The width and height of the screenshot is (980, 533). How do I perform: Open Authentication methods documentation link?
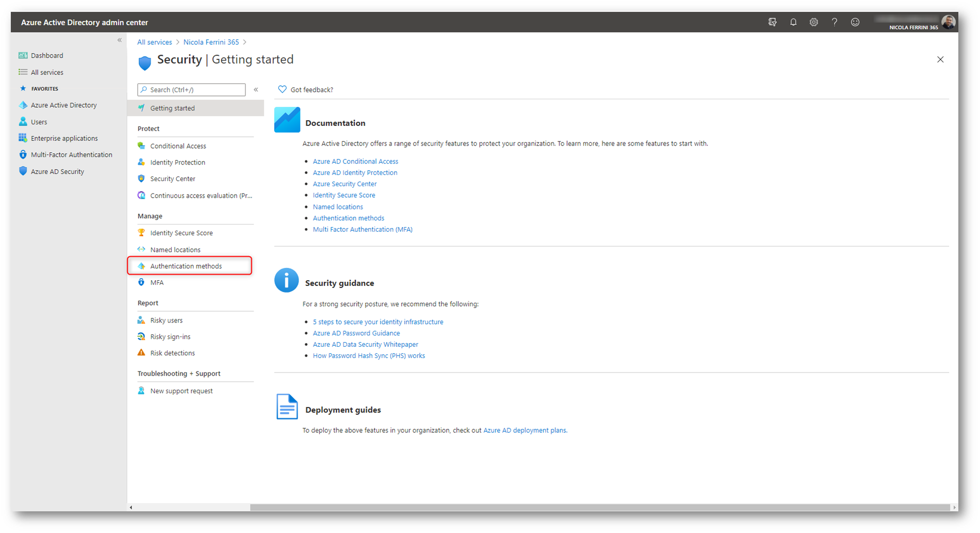[x=348, y=218]
